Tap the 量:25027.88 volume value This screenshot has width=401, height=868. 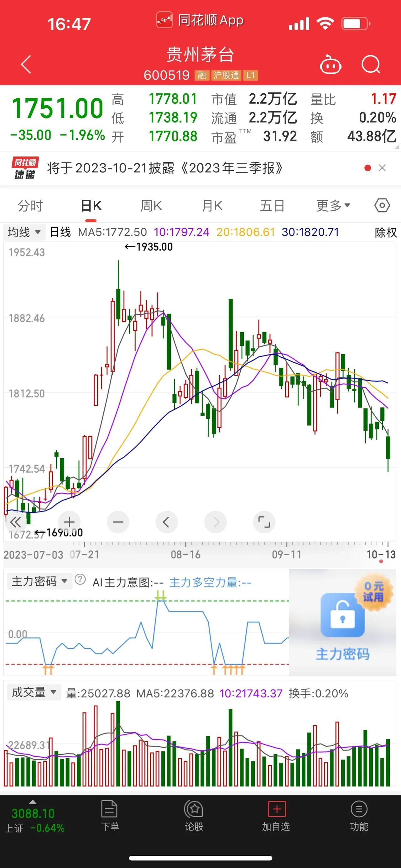[98, 693]
